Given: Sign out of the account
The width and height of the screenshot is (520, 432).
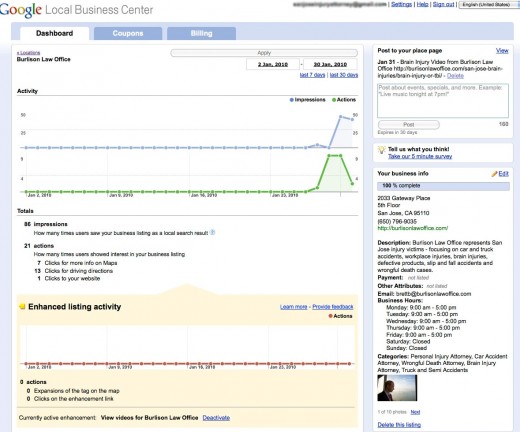Looking at the screenshot, I should pyautogui.click(x=443, y=4).
